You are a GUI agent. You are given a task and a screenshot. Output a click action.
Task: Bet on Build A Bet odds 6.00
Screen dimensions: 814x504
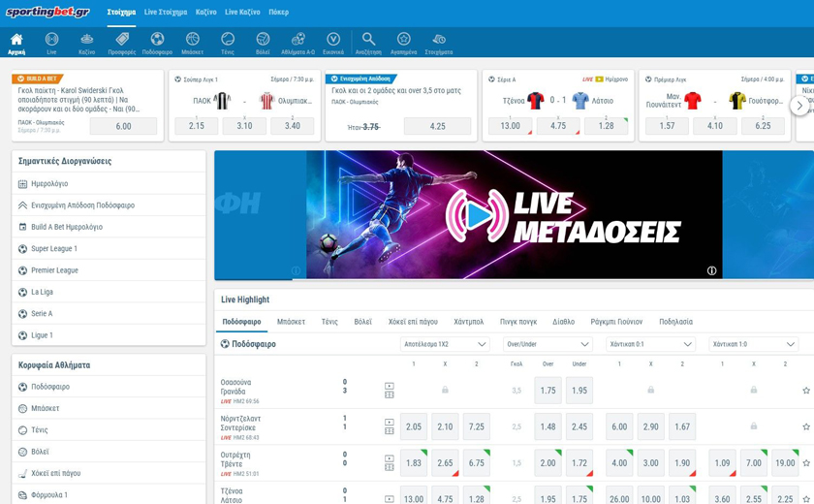point(124,126)
